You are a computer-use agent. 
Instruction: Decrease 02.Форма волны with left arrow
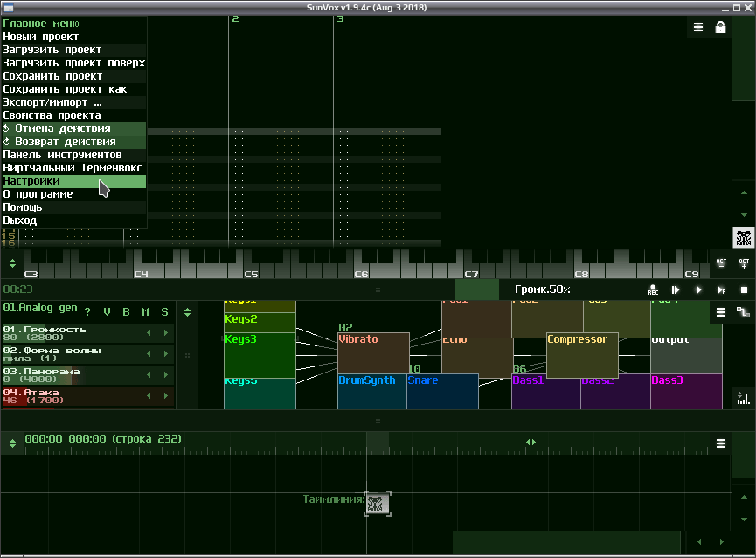(149, 354)
